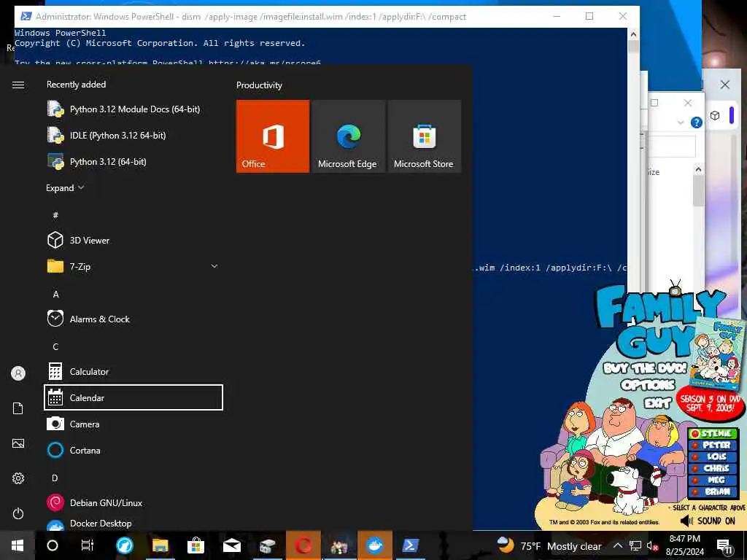Click the # section header
The image size is (747, 560).
point(55,215)
